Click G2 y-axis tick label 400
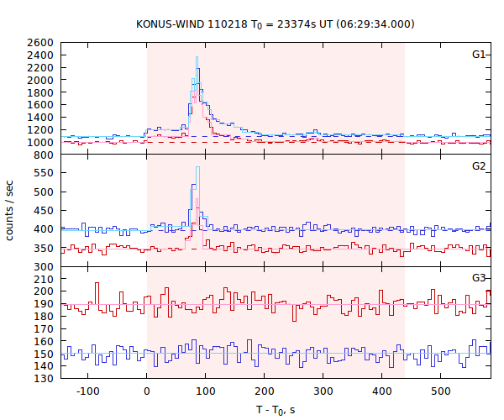The image size is (504, 420). 44,229
